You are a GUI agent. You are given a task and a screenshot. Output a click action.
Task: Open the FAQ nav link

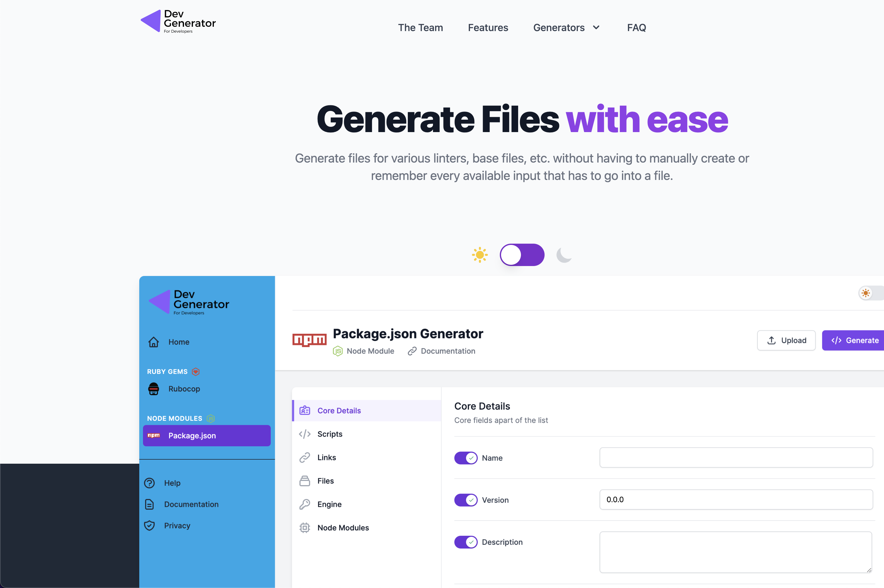click(637, 28)
